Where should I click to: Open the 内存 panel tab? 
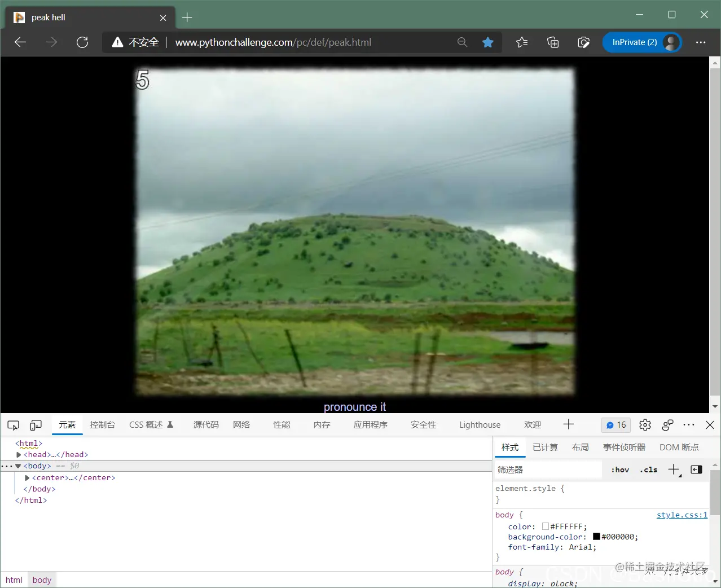pos(322,425)
